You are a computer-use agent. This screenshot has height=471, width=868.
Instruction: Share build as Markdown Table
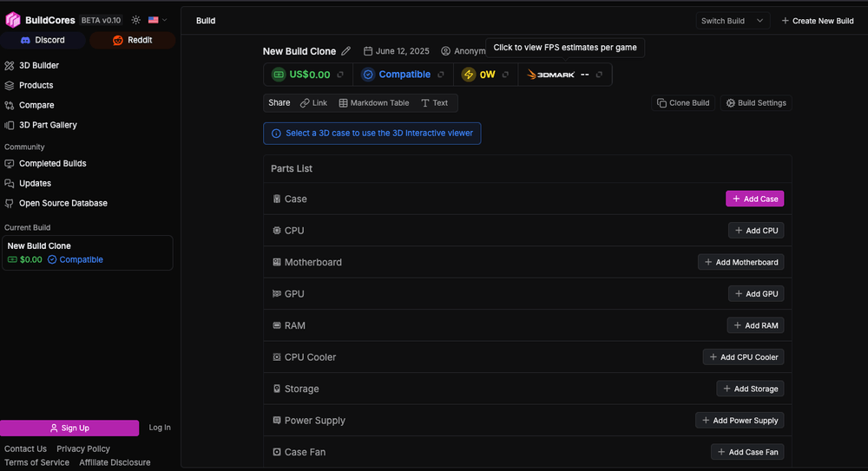click(373, 103)
